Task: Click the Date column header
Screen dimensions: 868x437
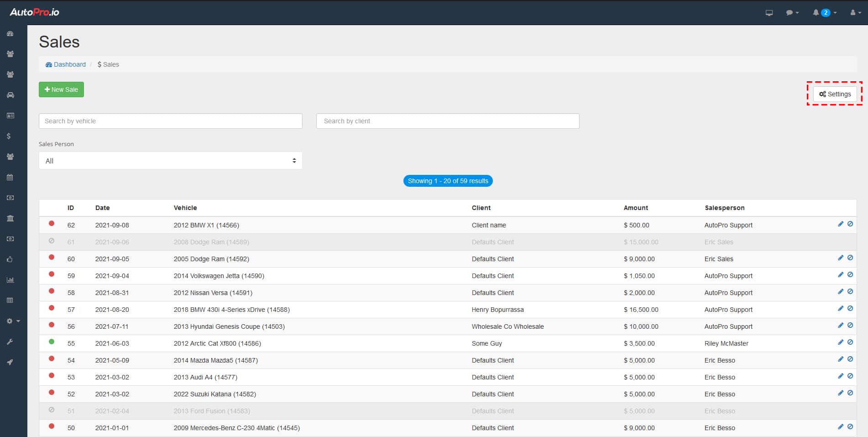Action: point(103,208)
